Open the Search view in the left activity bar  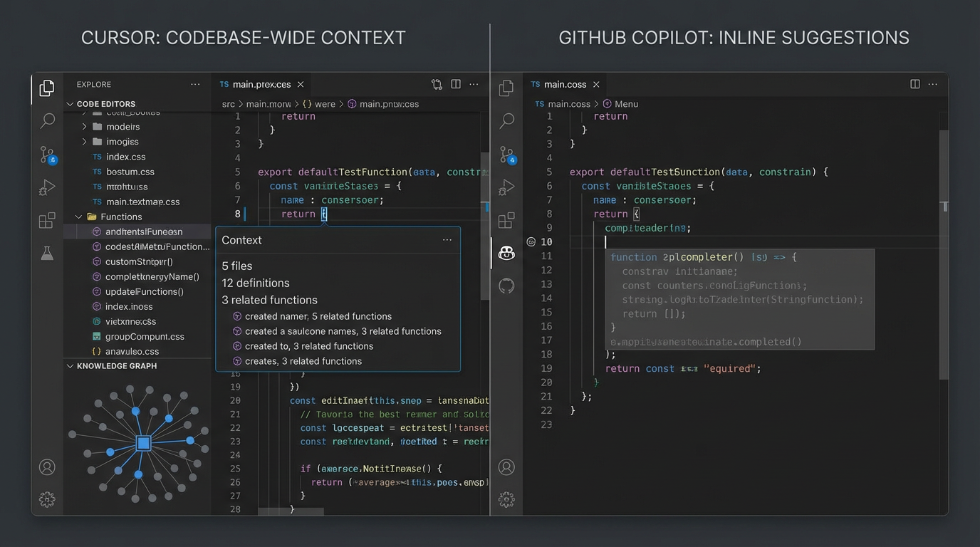(x=46, y=121)
